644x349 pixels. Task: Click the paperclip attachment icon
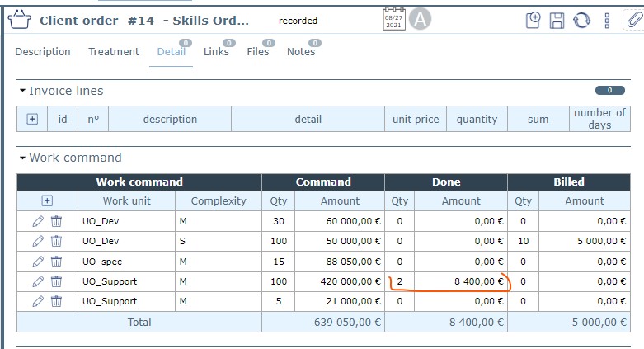click(633, 21)
